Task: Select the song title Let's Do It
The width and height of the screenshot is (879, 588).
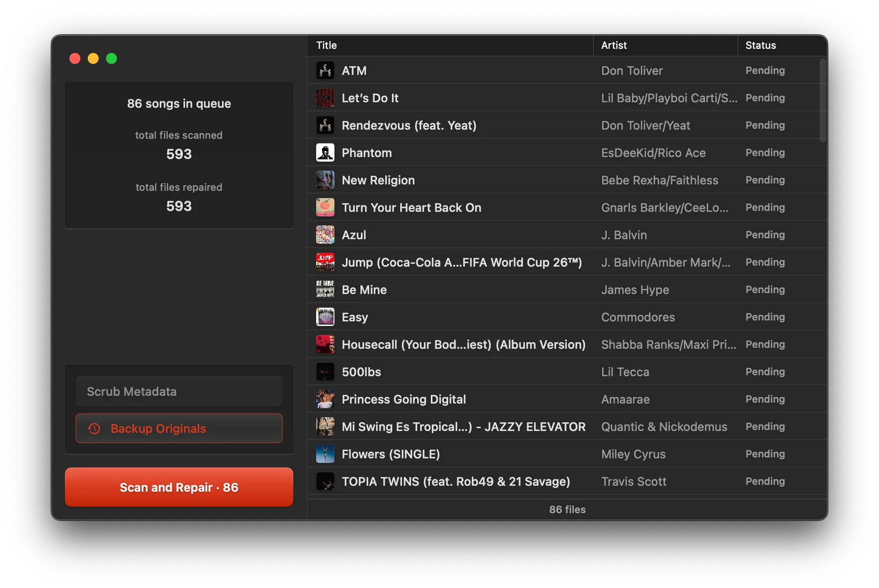Action: pos(370,98)
